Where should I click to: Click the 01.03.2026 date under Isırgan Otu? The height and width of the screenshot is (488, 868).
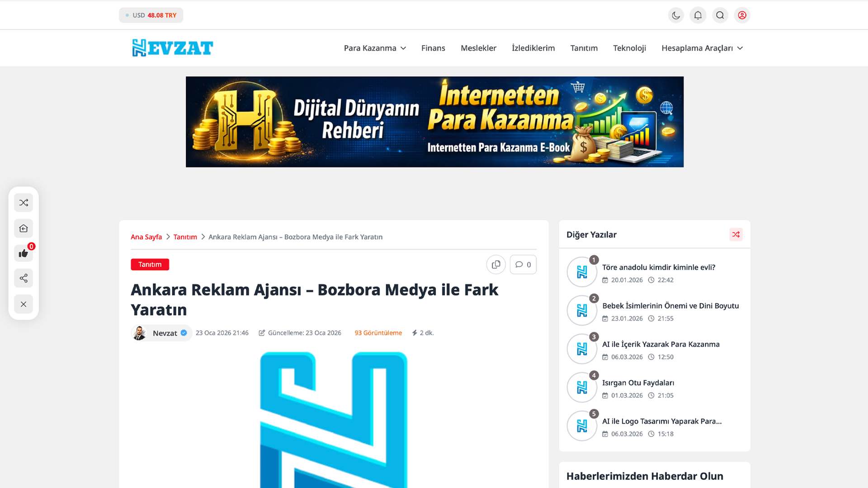click(x=627, y=395)
